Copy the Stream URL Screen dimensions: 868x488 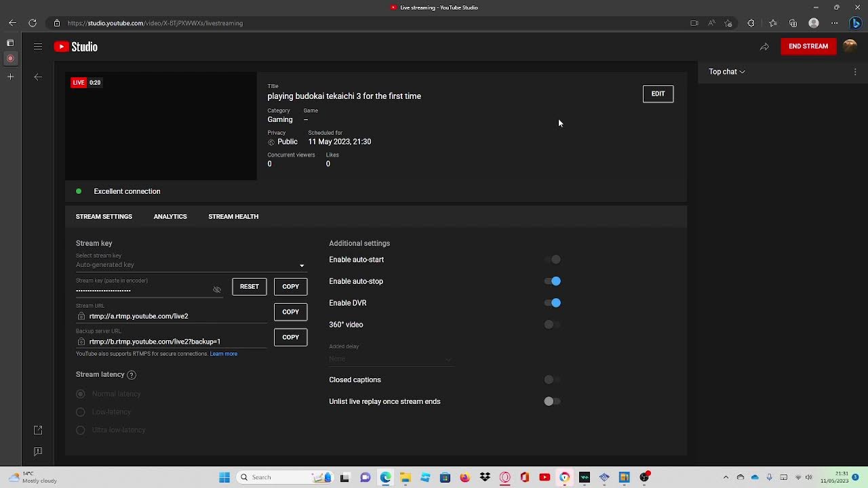click(x=290, y=312)
